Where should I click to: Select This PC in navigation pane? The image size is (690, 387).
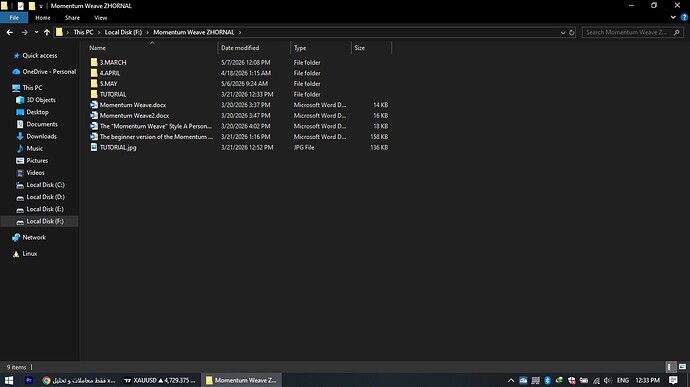point(32,88)
